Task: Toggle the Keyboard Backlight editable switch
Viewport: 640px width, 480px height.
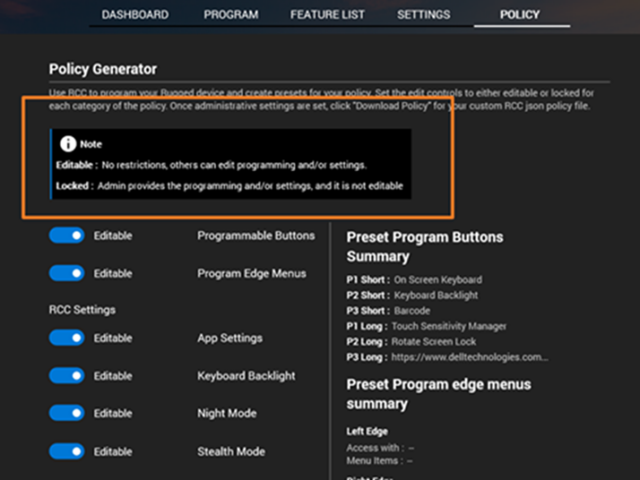Action: click(x=66, y=376)
